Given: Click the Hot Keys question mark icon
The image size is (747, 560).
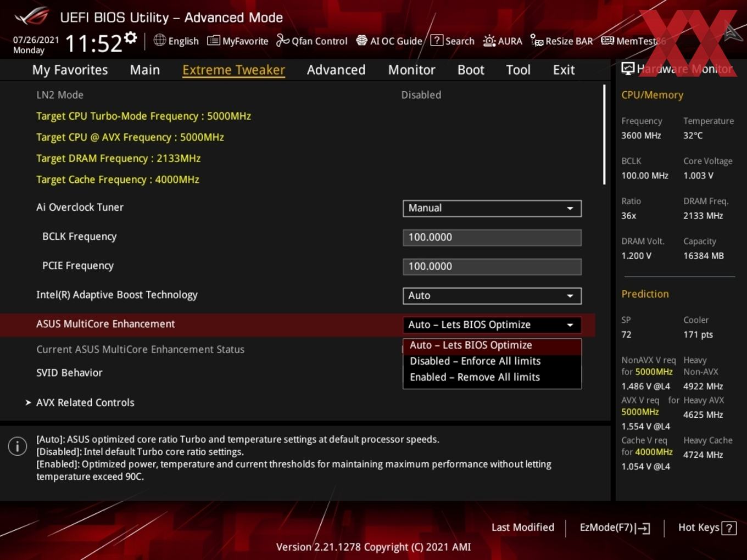Looking at the screenshot, I should (x=729, y=528).
